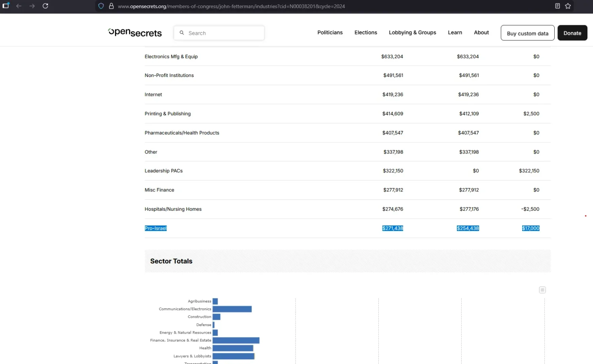
Task: Reload the page with refresh icon
Action: 45,6
